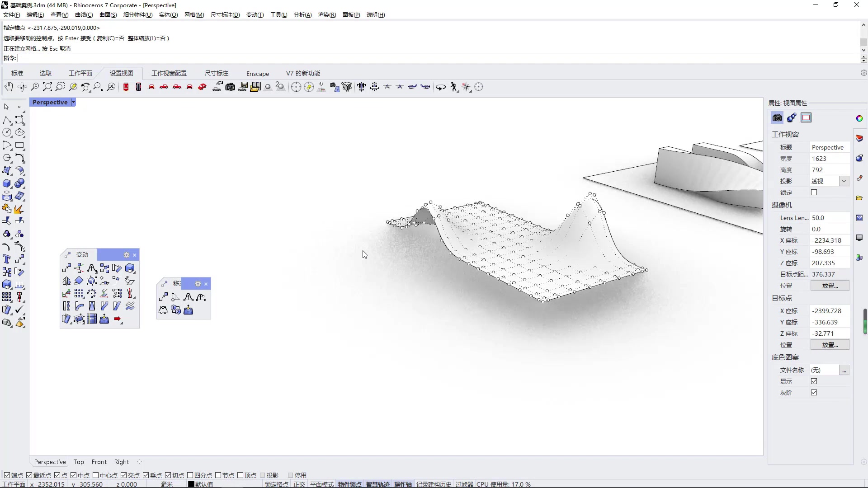Open the 曲面(S) menu
868x488 pixels.
[x=108, y=15]
